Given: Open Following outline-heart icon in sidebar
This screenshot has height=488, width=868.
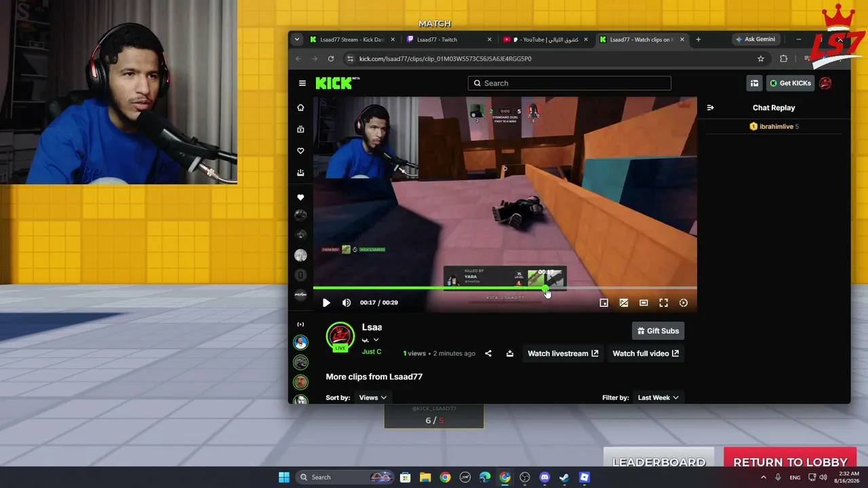Looking at the screenshot, I should tap(300, 151).
